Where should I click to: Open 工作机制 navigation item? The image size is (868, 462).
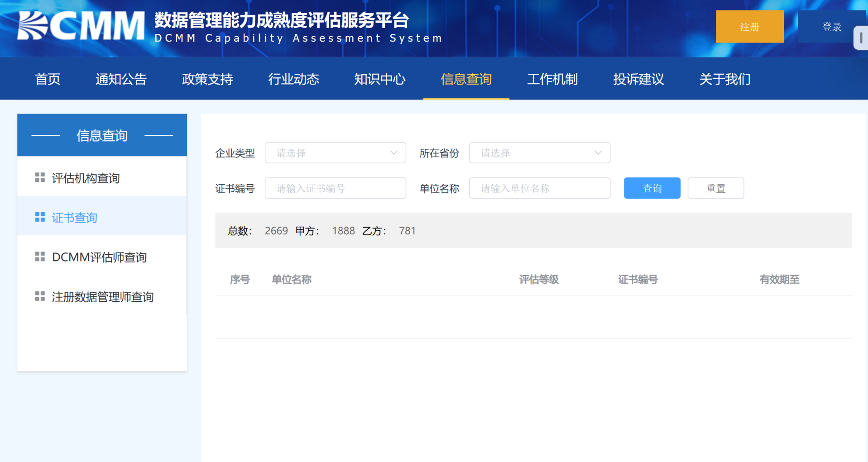[x=552, y=79]
